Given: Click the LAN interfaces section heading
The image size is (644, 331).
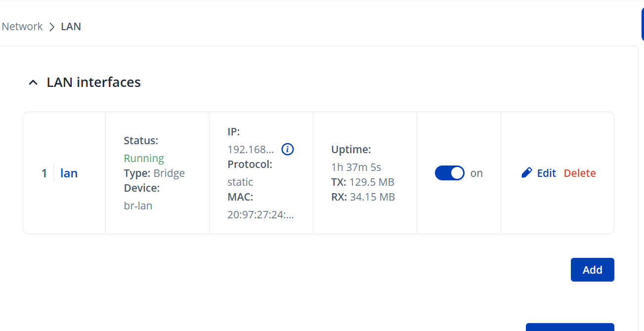Looking at the screenshot, I should 93,82.
